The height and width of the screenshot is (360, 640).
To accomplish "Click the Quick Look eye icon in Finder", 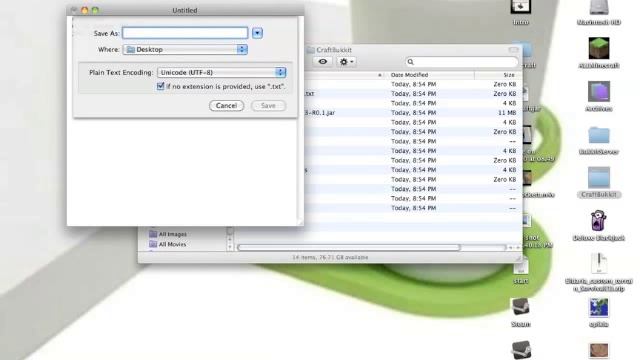I will 323,62.
